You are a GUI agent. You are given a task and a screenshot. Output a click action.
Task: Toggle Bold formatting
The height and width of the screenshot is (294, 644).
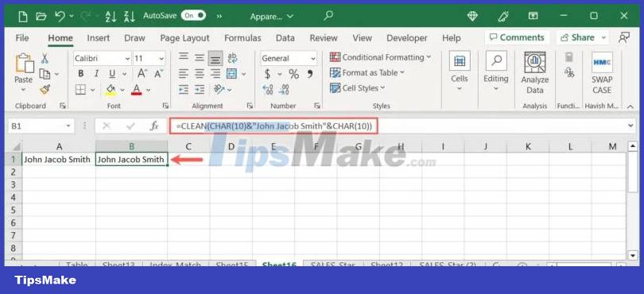point(81,74)
